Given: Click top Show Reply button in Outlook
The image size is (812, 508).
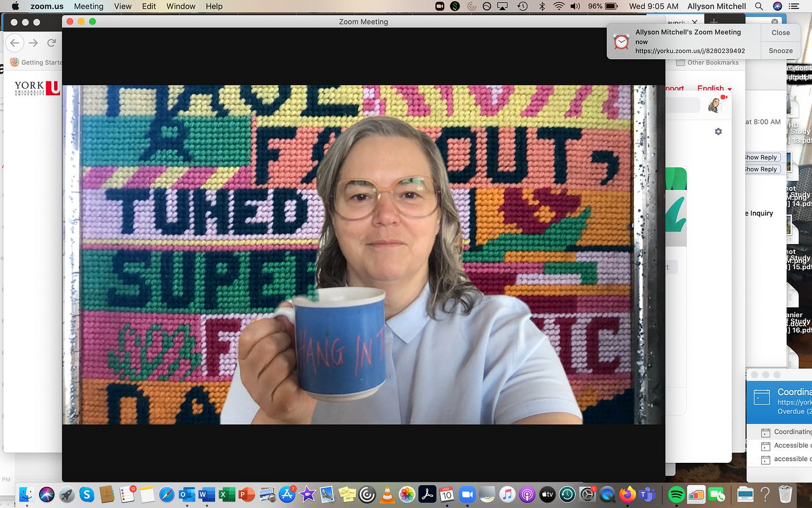Looking at the screenshot, I should point(761,157).
